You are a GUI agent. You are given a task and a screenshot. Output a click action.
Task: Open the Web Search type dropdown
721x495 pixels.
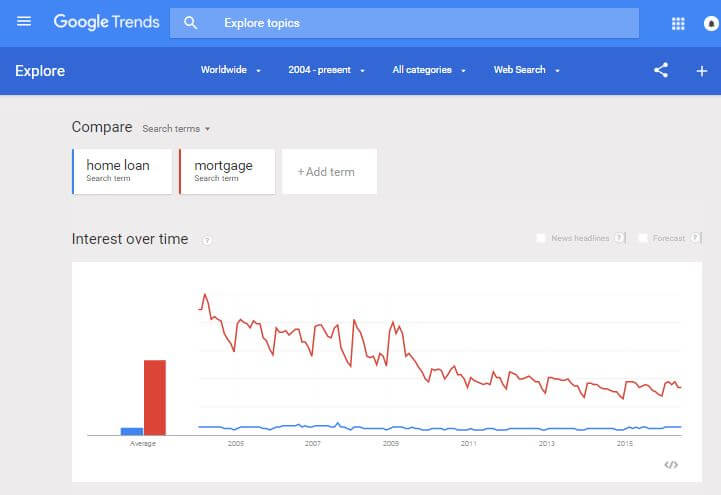(527, 70)
